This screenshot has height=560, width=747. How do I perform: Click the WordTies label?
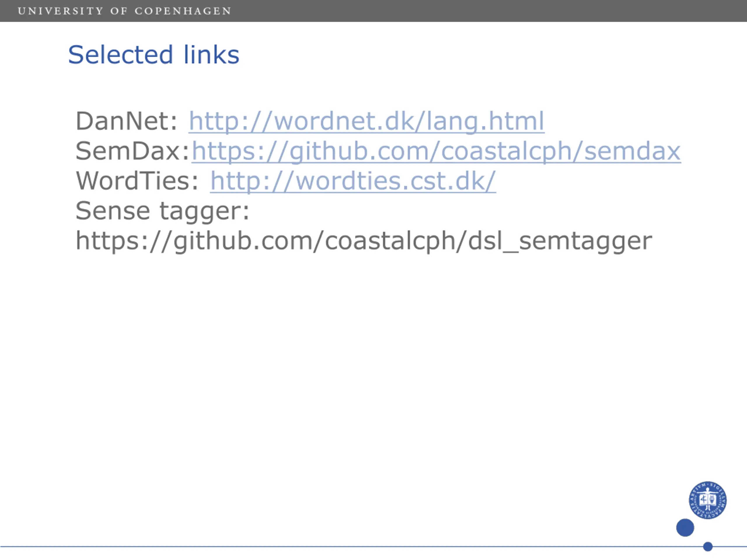[x=137, y=181]
